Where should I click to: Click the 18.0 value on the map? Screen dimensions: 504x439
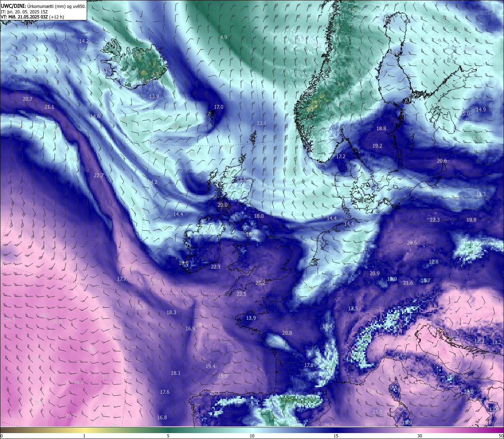pyautogui.click(x=259, y=216)
